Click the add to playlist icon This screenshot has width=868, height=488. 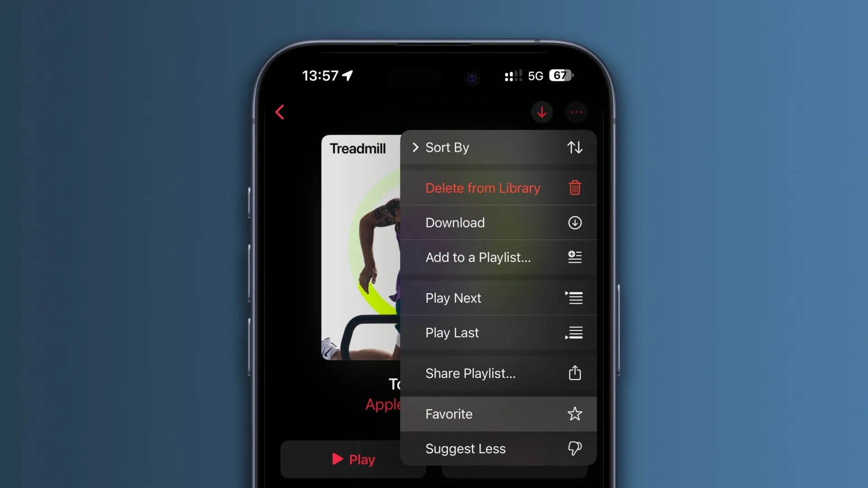(575, 257)
